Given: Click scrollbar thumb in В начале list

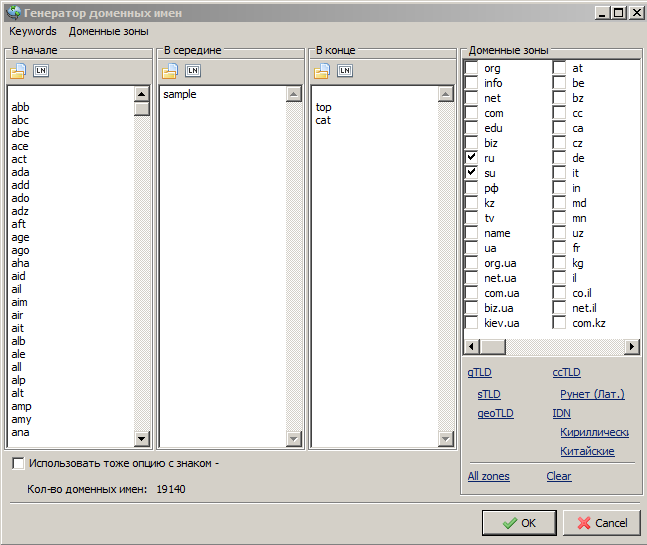Looking at the screenshot, I should (x=142, y=109).
